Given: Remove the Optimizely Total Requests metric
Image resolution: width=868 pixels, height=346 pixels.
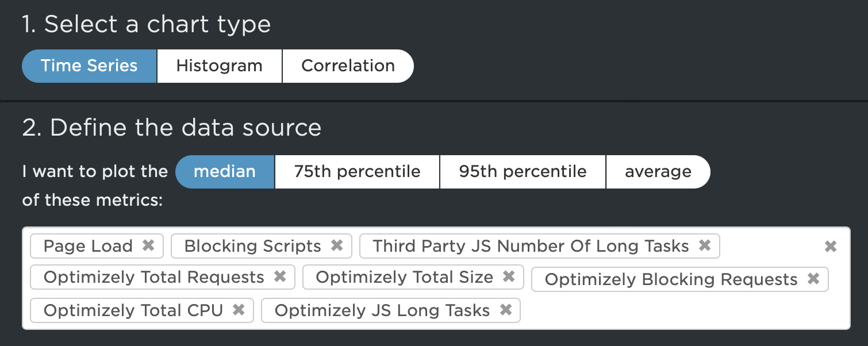Looking at the screenshot, I should coord(281,277).
